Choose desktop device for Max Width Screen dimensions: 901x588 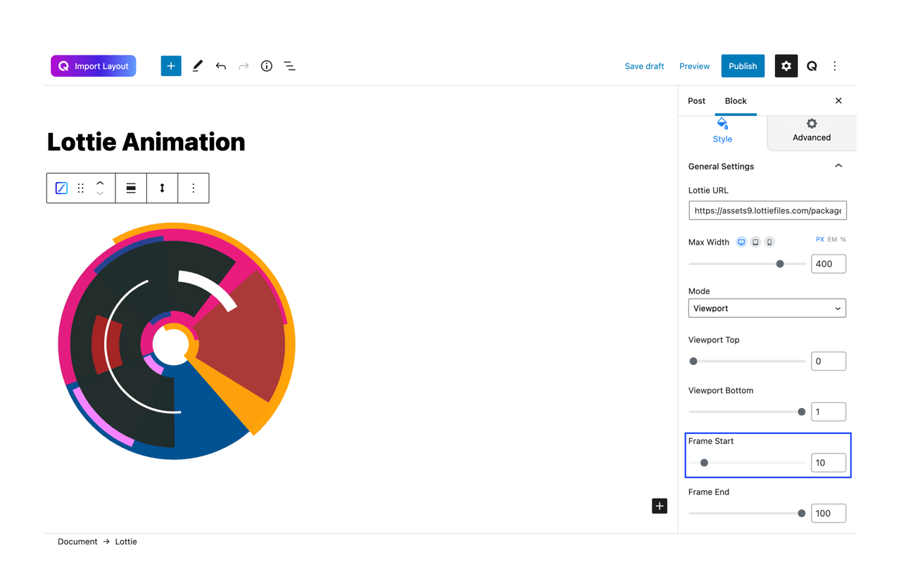[x=741, y=242]
